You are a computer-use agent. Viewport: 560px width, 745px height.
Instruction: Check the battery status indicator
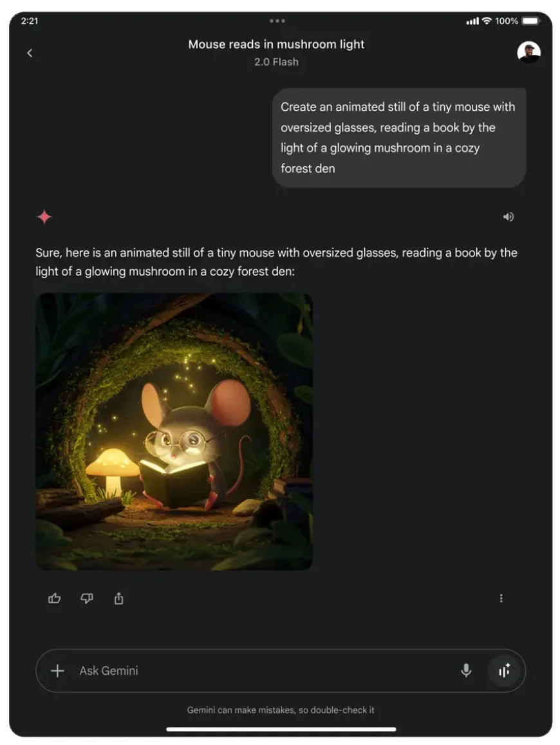pyautogui.click(x=530, y=21)
